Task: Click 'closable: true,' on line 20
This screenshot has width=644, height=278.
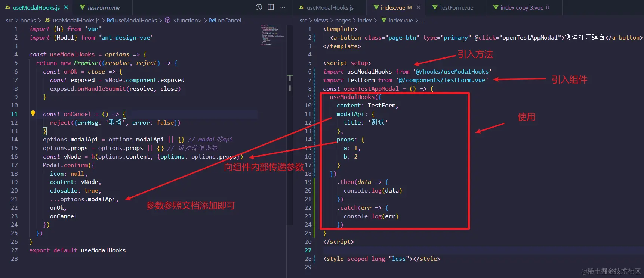Action: (76, 190)
